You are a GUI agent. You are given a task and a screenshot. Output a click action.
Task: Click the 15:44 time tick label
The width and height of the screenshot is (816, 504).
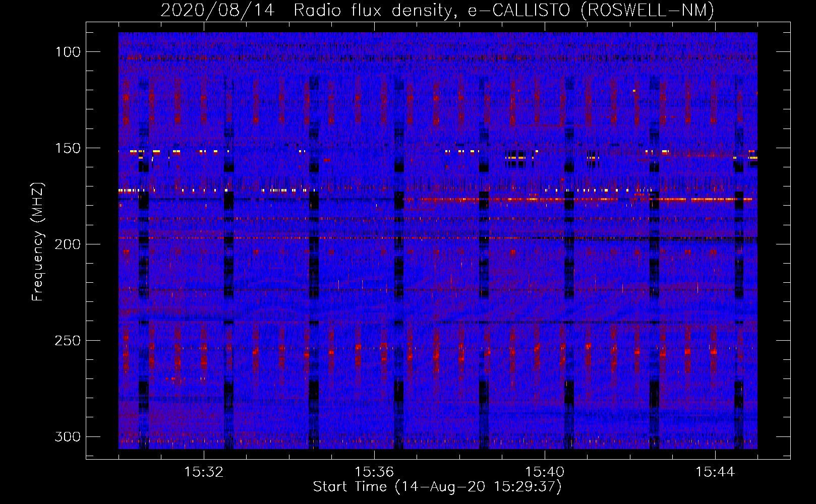click(x=715, y=472)
